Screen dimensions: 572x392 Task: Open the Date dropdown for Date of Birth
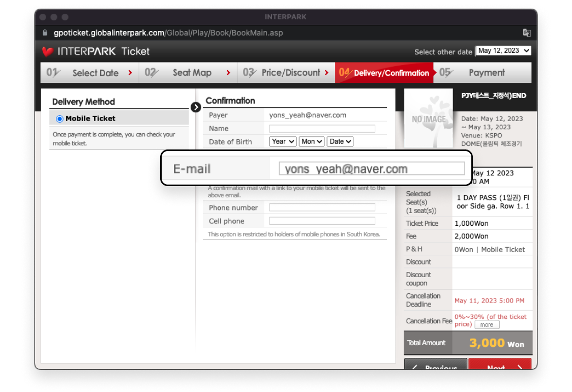340,141
